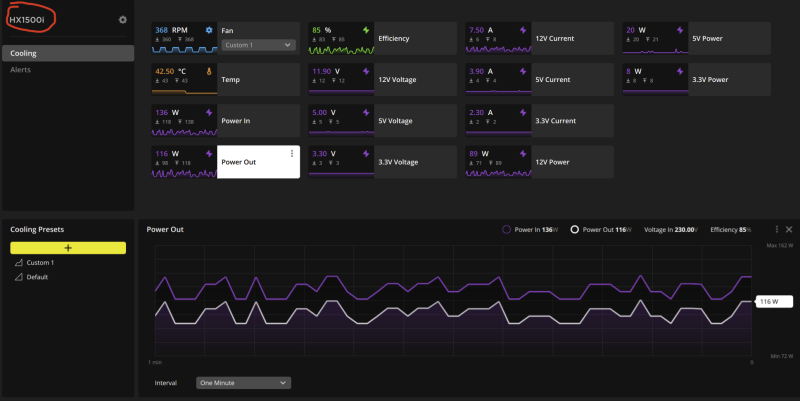Click the fan gear icon on Fan card
800x401 pixels.
pyautogui.click(x=209, y=30)
